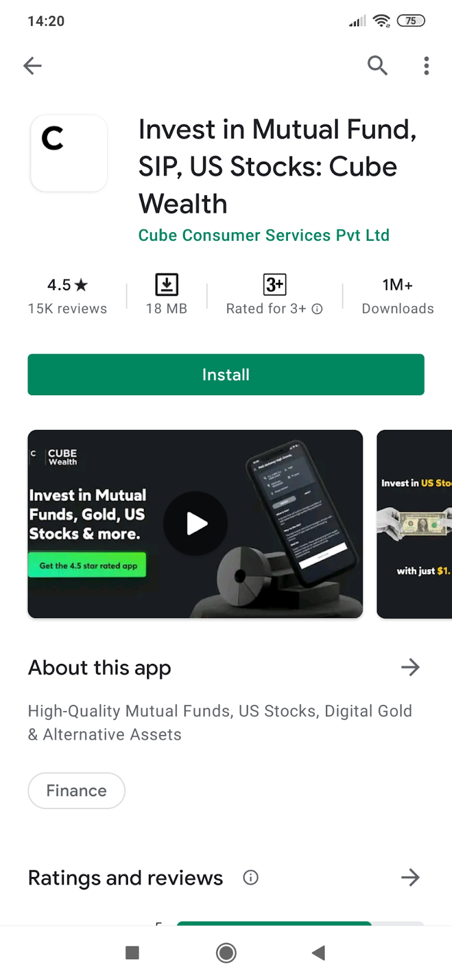The height and width of the screenshot is (980, 452).
Task: Open the three-dot overflow menu
Action: [x=426, y=66]
